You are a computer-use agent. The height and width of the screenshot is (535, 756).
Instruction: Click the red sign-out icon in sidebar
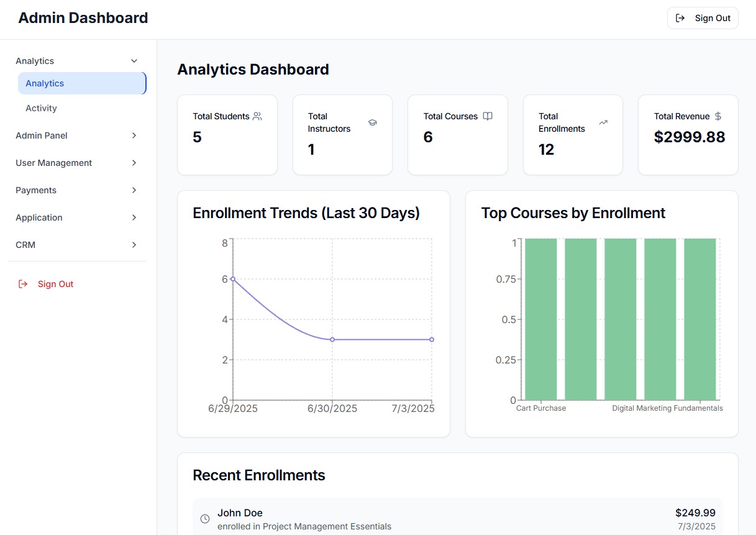(x=23, y=284)
